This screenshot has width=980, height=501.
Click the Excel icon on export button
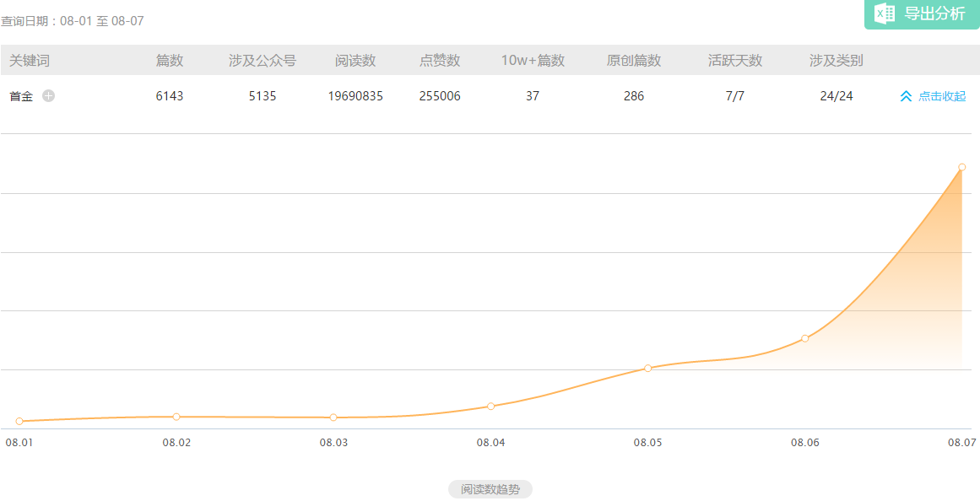pos(885,13)
